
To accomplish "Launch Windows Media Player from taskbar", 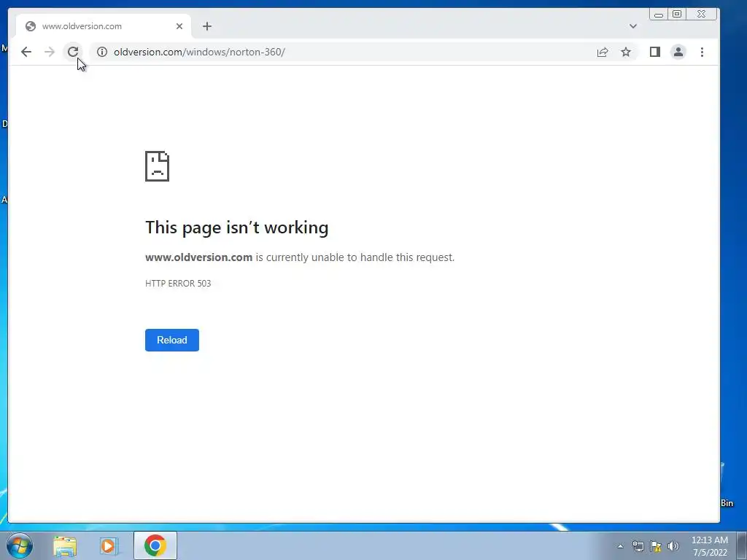I will [x=109, y=545].
